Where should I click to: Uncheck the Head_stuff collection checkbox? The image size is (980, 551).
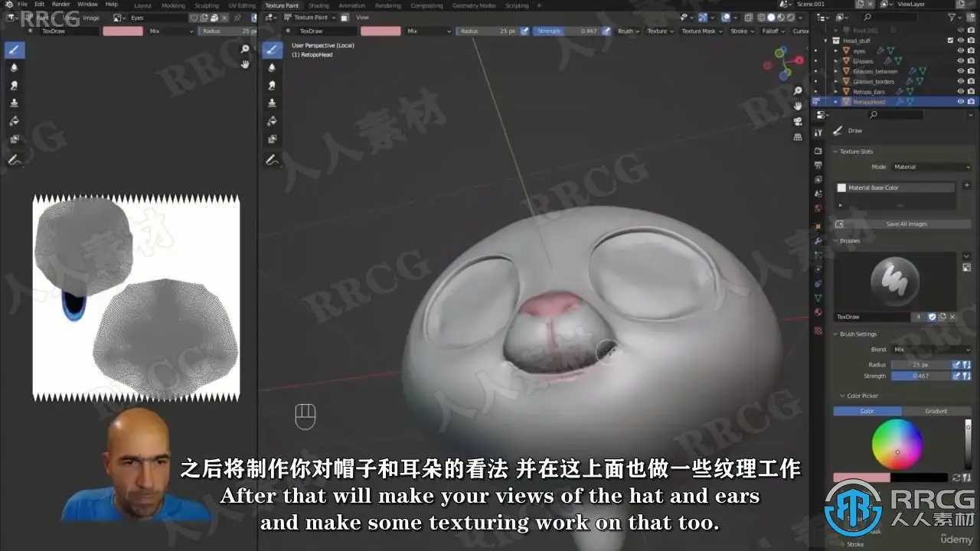pyautogui.click(x=950, y=41)
